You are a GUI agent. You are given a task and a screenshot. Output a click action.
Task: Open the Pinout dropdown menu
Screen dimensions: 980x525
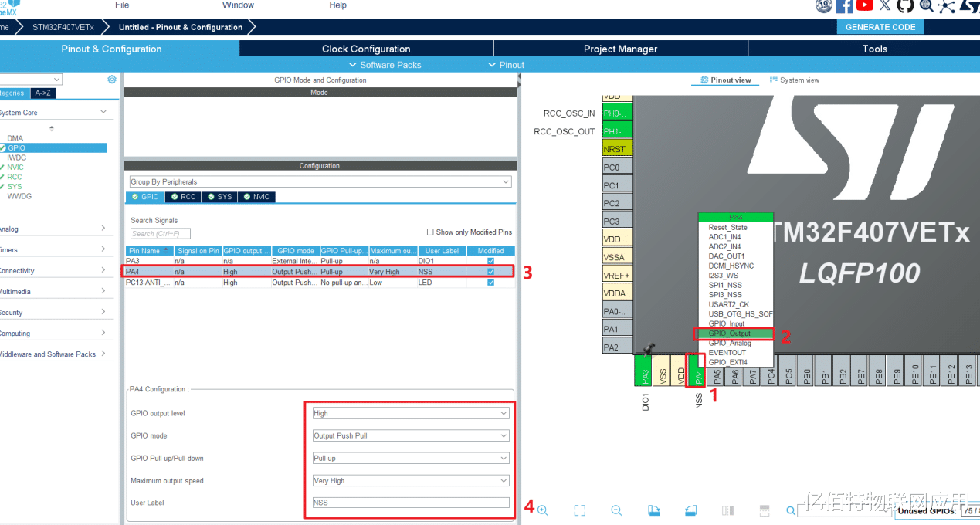coord(506,65)
